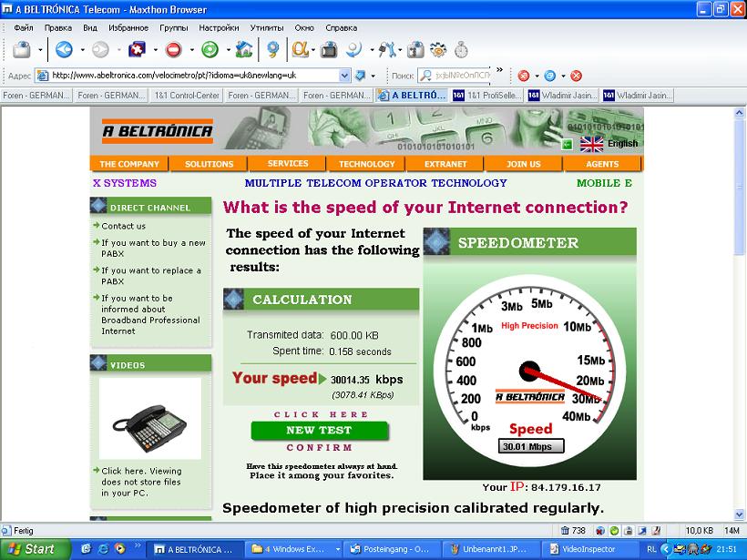Open the Start menu
747x560 pixels.
coord(36,549)
